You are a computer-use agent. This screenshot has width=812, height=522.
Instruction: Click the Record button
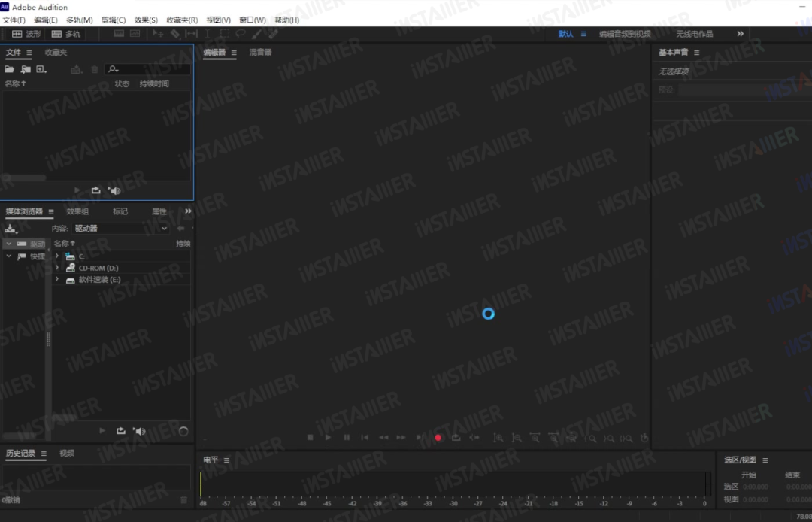(x=438, y=438)
